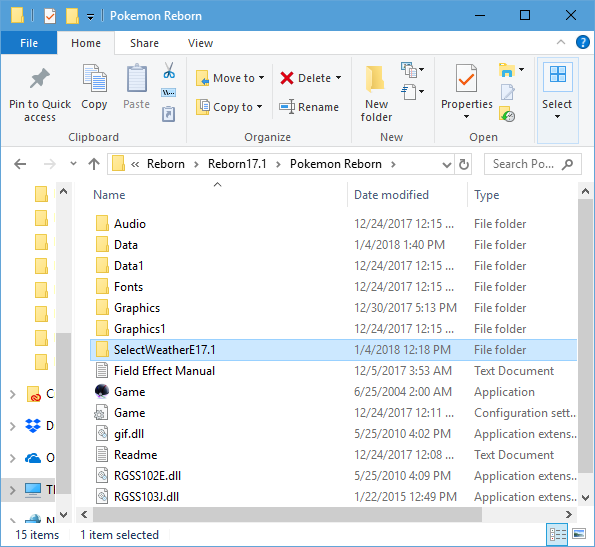Click the Edit icon in Open group
Image resolution: width=595 pixels, height=547 pixels.
pos(507,92)
